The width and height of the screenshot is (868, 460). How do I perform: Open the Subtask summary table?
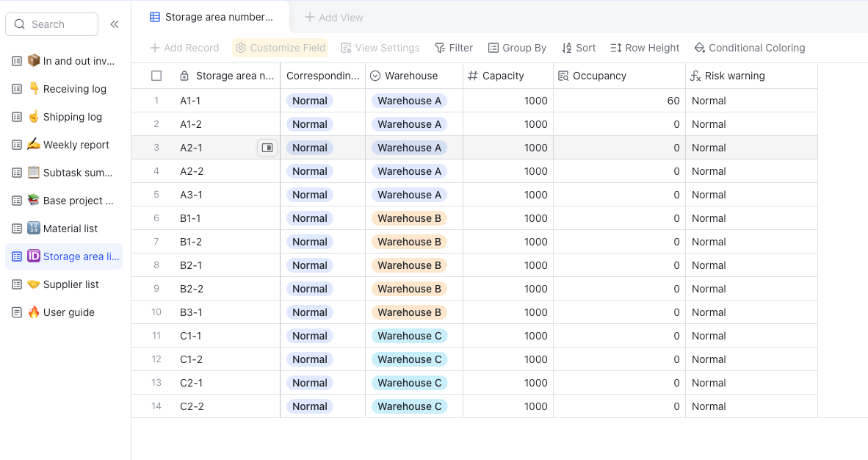coord(64,173)
